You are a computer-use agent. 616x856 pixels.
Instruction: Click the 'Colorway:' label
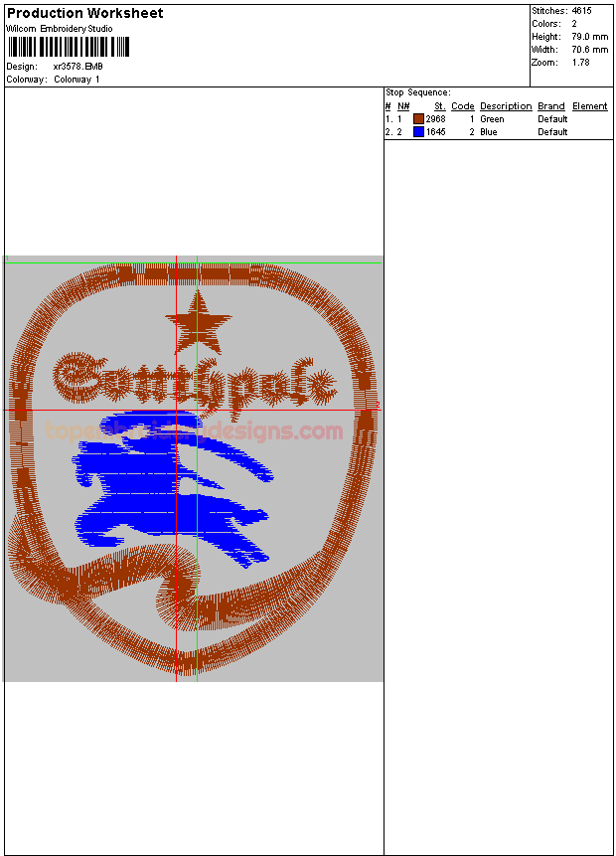[26, 80]
